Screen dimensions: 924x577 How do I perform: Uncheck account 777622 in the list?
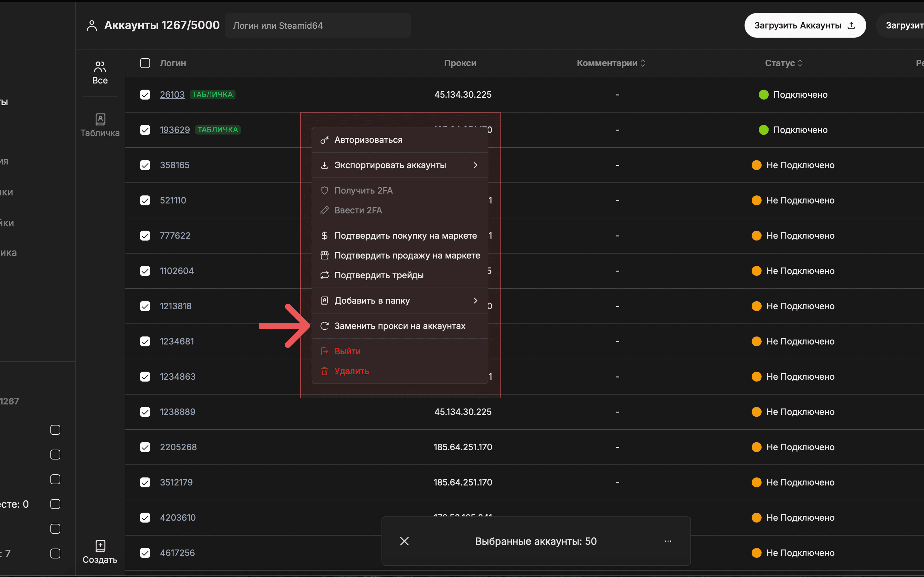coord(145,235)
